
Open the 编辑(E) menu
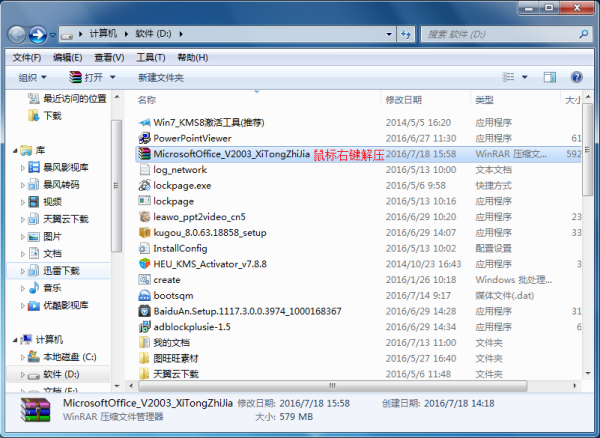pyautogui.click(x=68, y=58)
